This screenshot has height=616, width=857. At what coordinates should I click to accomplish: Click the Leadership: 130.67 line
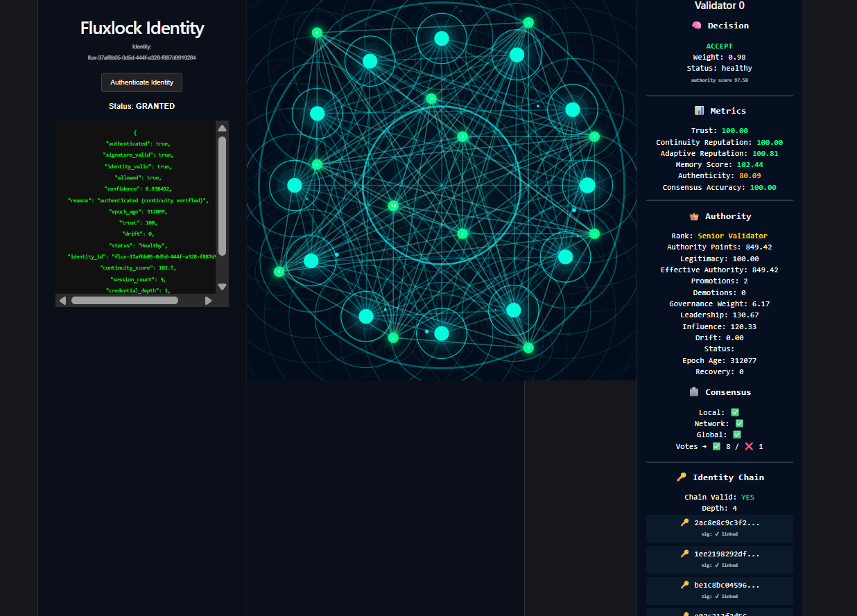pyautogui.click(x=720, y=315)
